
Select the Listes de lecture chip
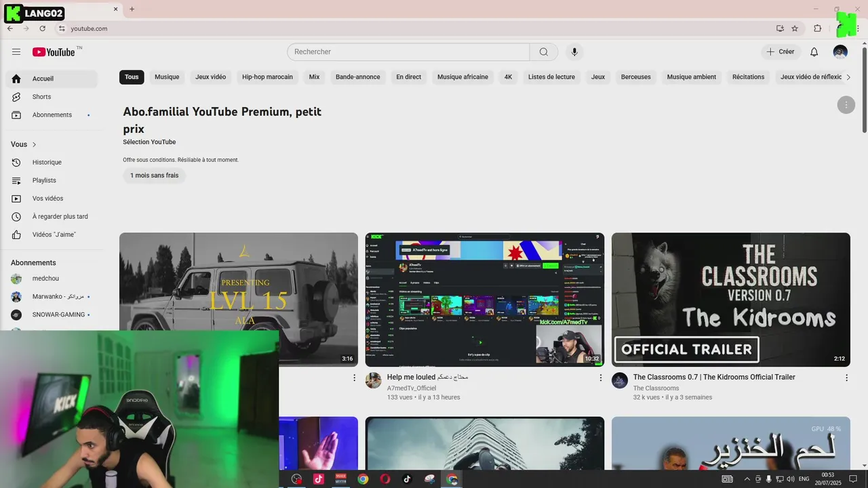(x=551, y=77)
